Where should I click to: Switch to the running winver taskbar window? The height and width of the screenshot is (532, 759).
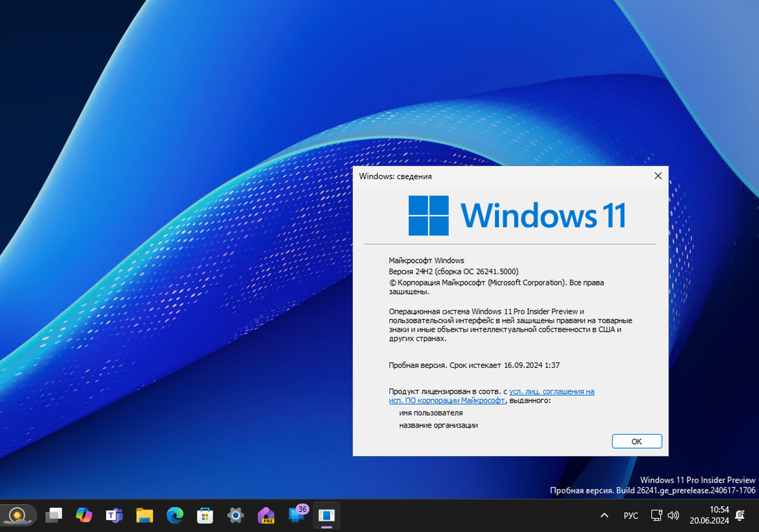click(326, 515)
